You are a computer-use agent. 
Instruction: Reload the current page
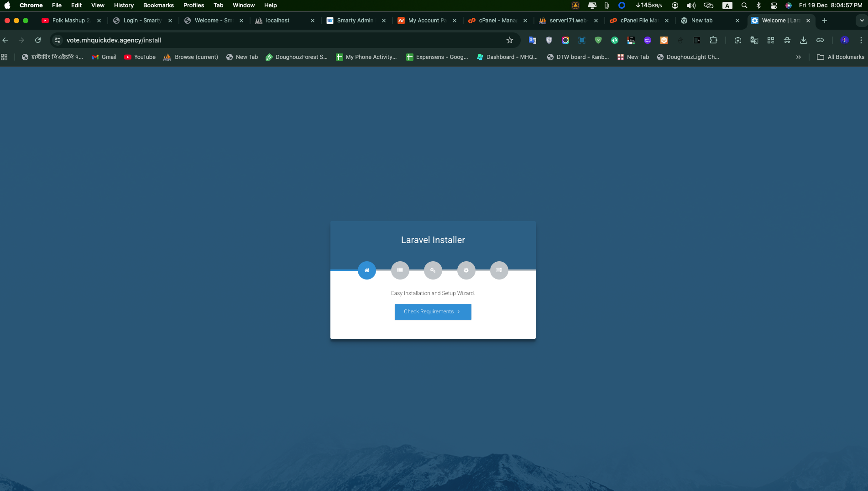point(38,40)
